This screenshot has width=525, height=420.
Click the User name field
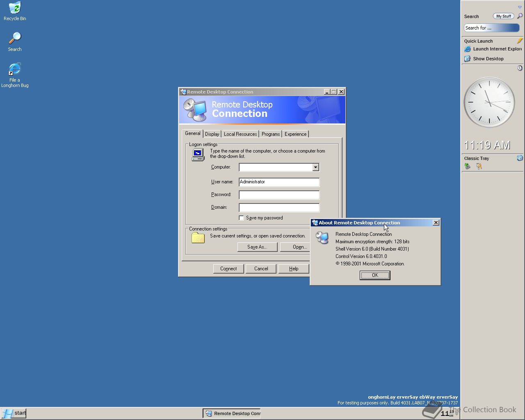(x=279, y=182)
